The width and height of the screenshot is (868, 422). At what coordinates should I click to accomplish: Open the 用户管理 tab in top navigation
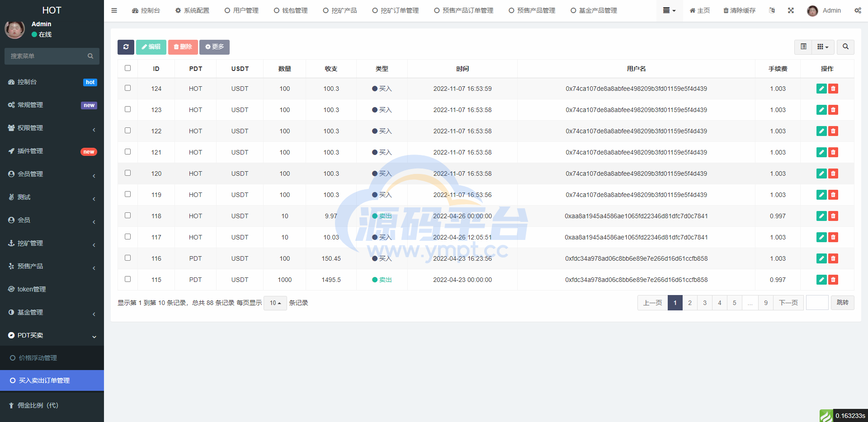point(241,10)
